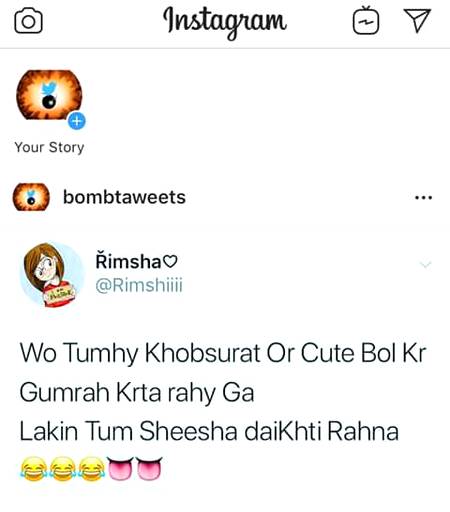
Task: Click the first laughing tears emoji
Action: tap(33, 469)
